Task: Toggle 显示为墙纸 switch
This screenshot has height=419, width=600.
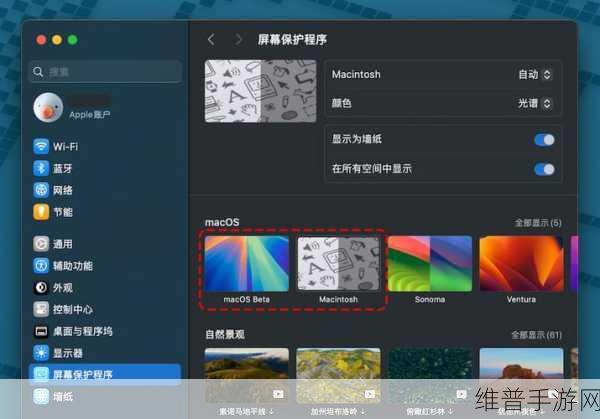Action: pos(545,140)
